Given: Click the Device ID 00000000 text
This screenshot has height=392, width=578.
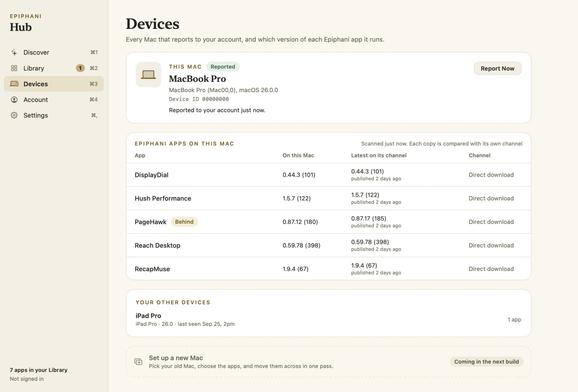Looking at the screenshot, I should point(199,99).
